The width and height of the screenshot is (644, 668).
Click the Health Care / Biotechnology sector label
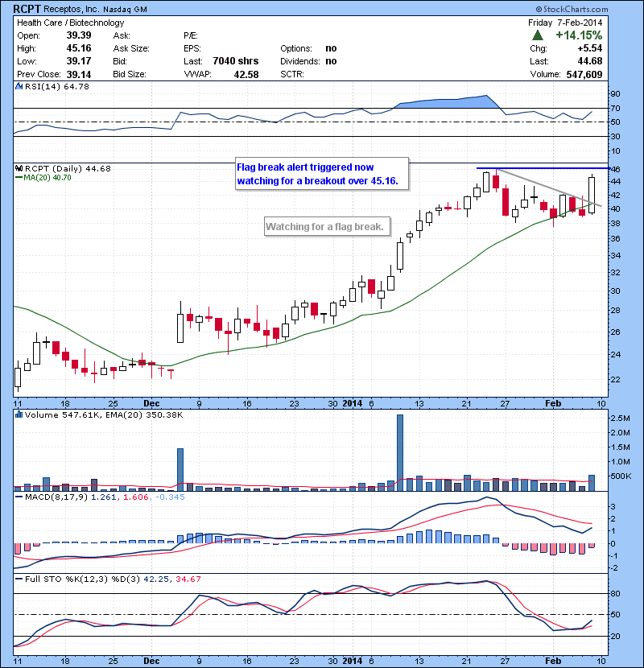[x=71, y=23]
